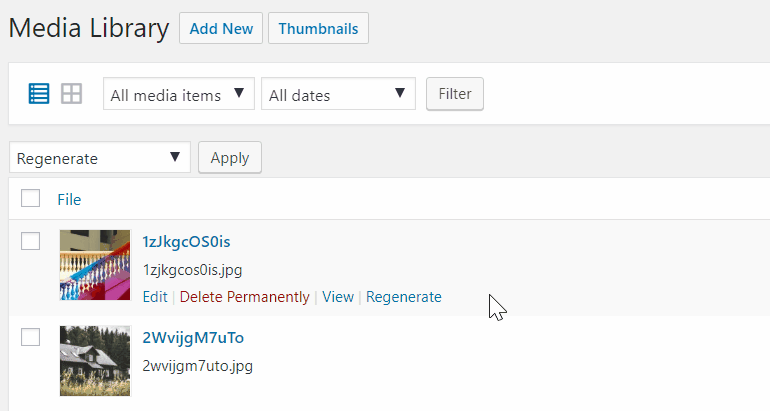Click the colorful railing thumbnail

(95, 265)
